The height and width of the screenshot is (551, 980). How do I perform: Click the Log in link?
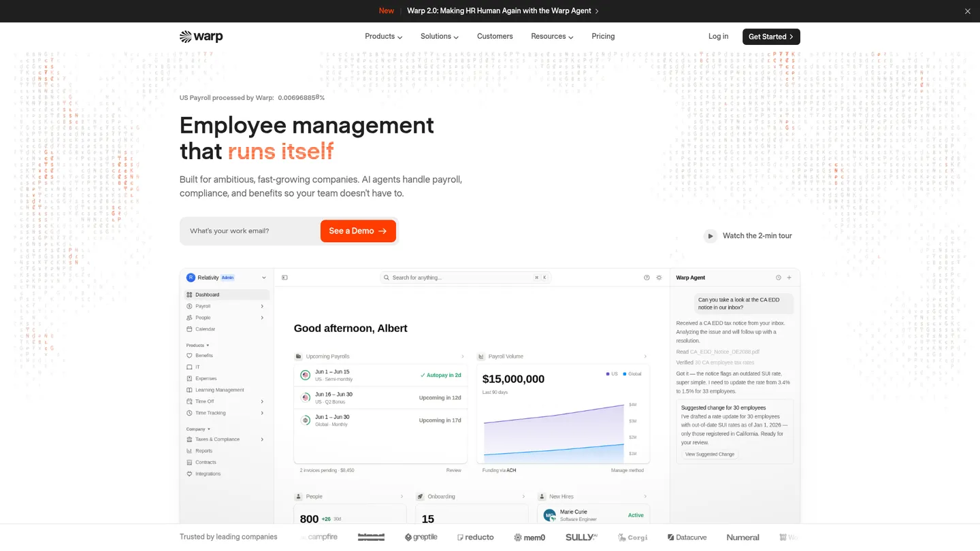718,37
